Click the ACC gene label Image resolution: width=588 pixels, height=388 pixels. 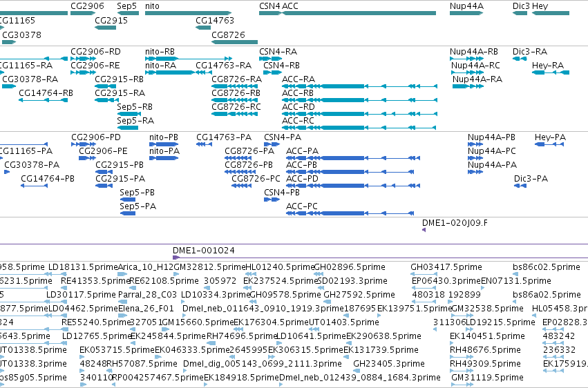pyautogui.click(x=290, y=6)
